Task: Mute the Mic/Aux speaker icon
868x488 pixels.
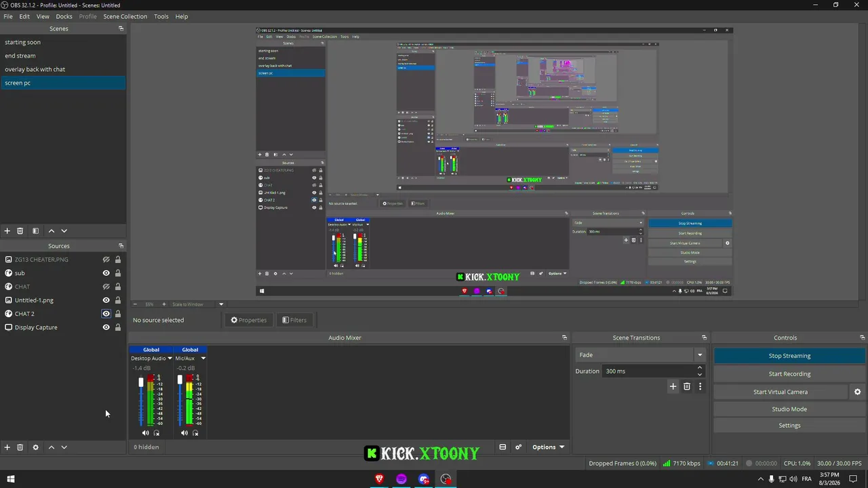Action: click(x=184, y=433)
